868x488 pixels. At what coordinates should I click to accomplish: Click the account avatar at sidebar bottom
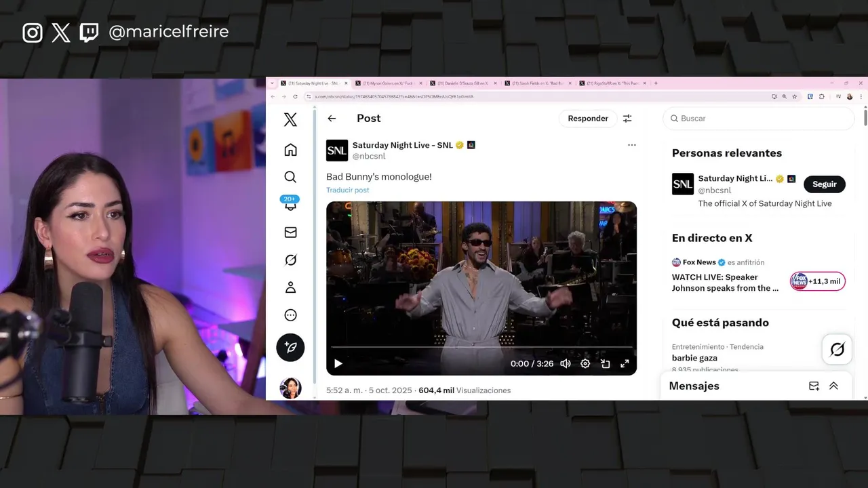click(290, 388)
